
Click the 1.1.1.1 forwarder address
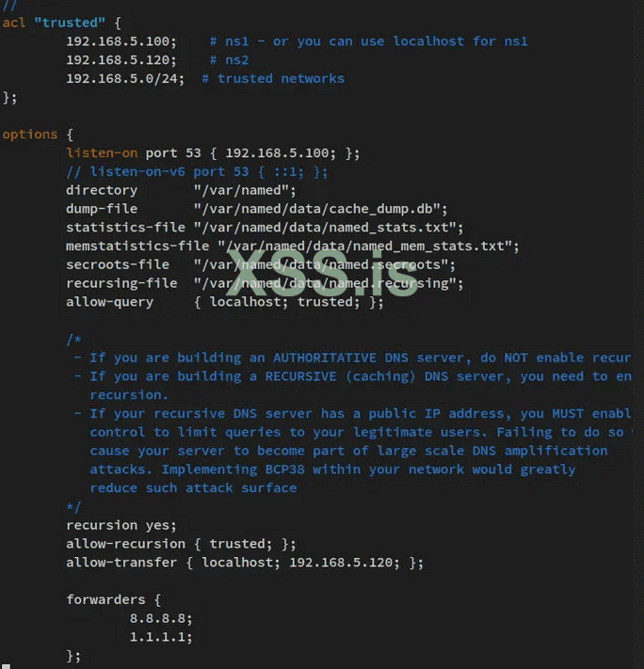(161, 637)
